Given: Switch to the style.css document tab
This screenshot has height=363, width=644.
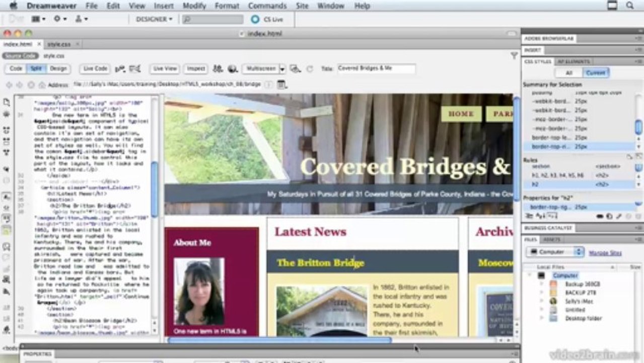Looking at the screenshot, I should 59,44.
